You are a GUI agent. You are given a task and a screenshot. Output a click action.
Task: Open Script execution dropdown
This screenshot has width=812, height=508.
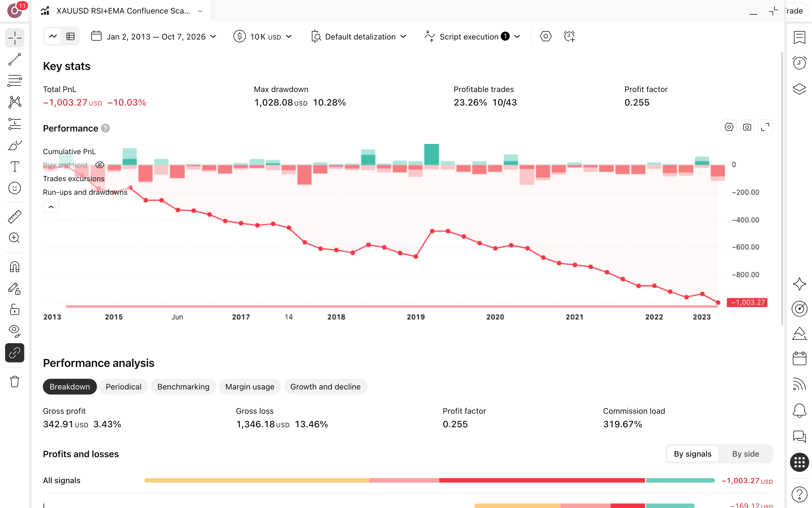click(473, 36)
